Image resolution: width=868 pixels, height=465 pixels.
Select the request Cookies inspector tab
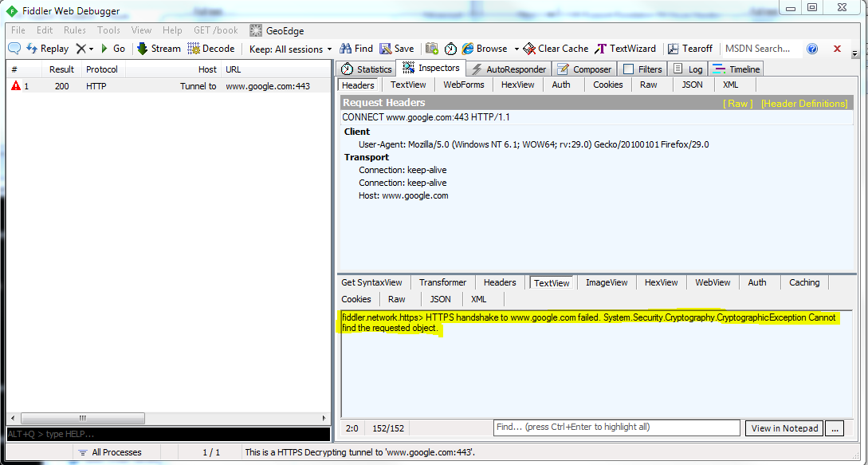point(608,85)
